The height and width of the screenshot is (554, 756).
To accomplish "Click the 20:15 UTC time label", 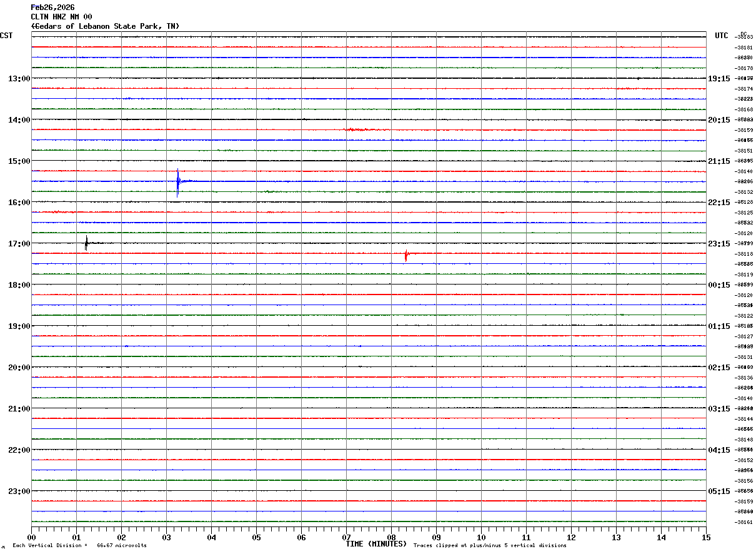I will point(719,120).
